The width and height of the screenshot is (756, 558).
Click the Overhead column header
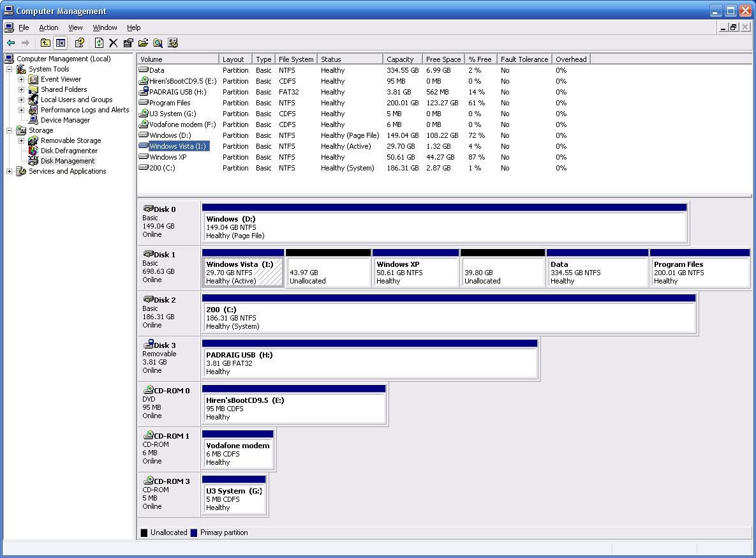pyautogui.click(x=571, y=59)
